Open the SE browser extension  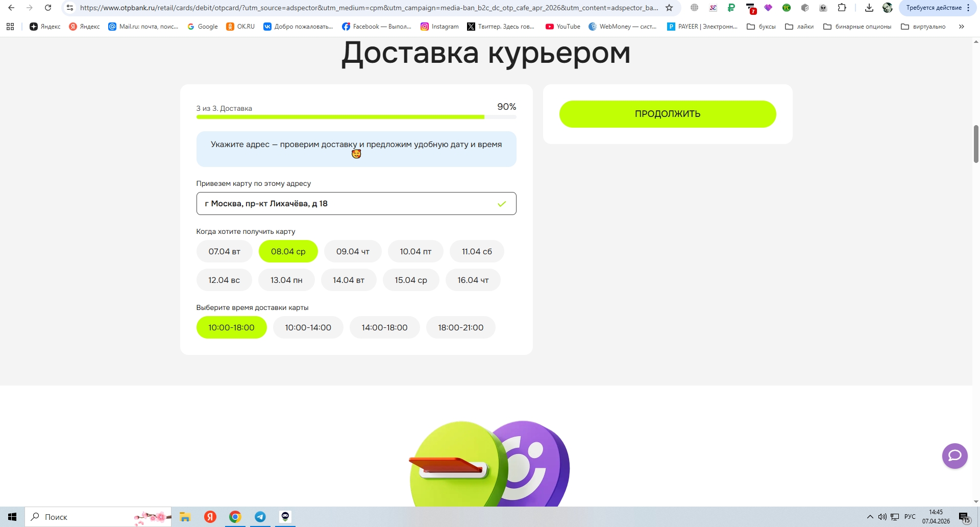pyautogui.click(x=713, y=8)
